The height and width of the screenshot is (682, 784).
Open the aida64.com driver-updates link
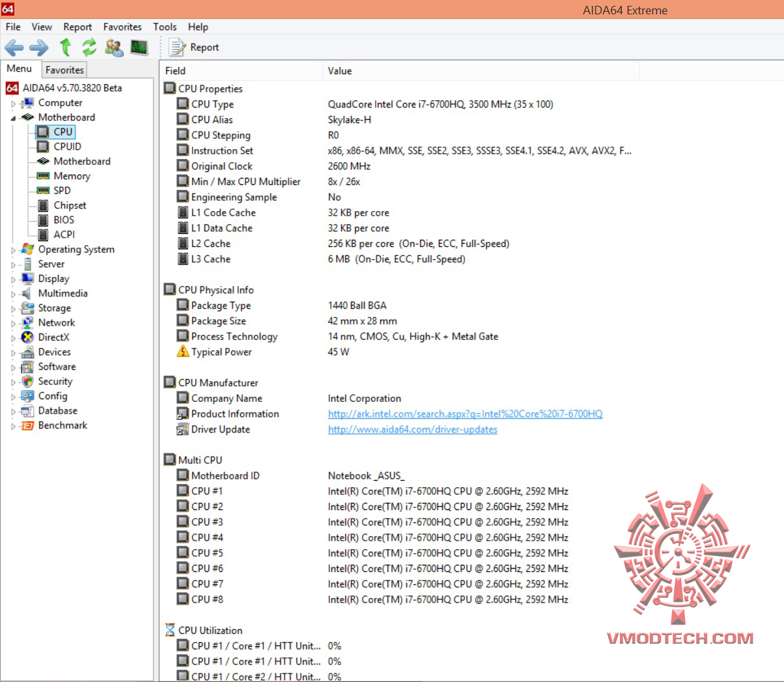tap(412, 429)
